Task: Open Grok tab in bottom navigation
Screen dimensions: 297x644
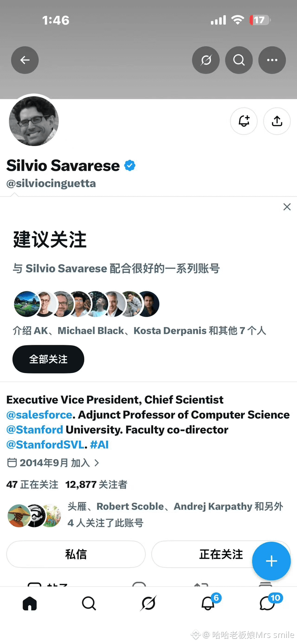Action: pos(148,603)
